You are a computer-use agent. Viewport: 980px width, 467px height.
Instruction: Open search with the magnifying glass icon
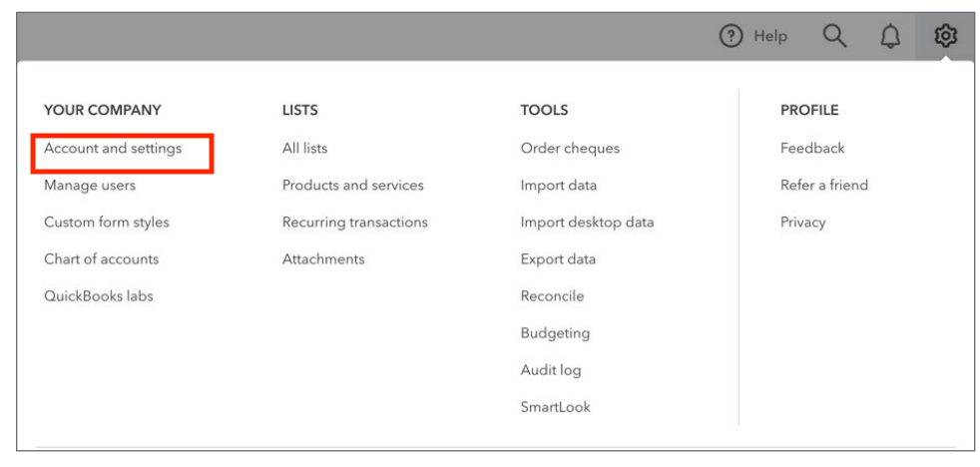point(834,36)
